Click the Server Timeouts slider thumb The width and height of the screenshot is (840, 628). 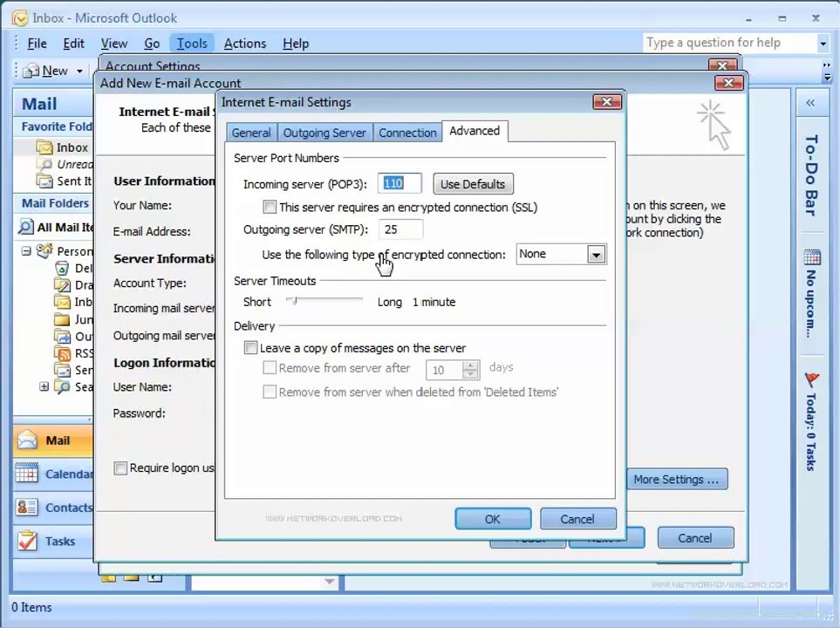pyautogui.click(x=294, y=301)
